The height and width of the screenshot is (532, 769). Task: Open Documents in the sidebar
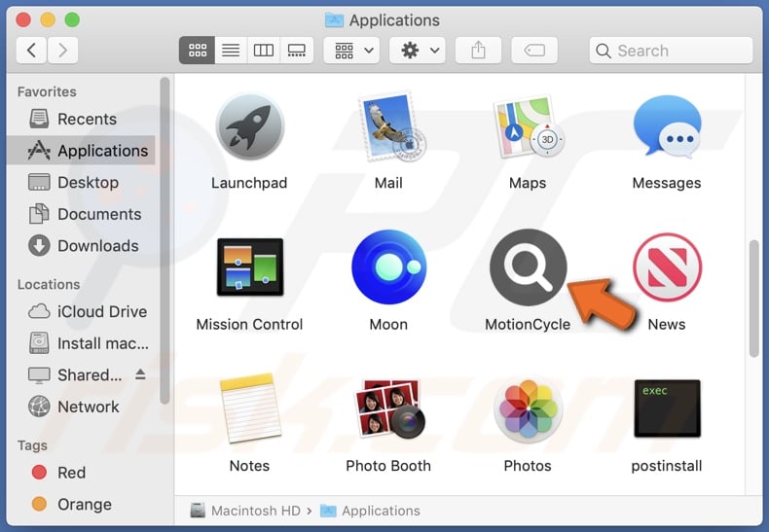coord(81,214)
